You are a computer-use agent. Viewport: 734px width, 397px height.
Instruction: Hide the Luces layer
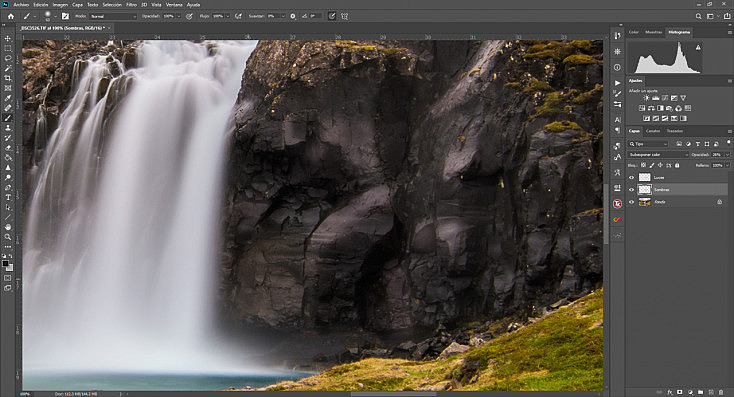pyautogui.click(x=631, y=177)
